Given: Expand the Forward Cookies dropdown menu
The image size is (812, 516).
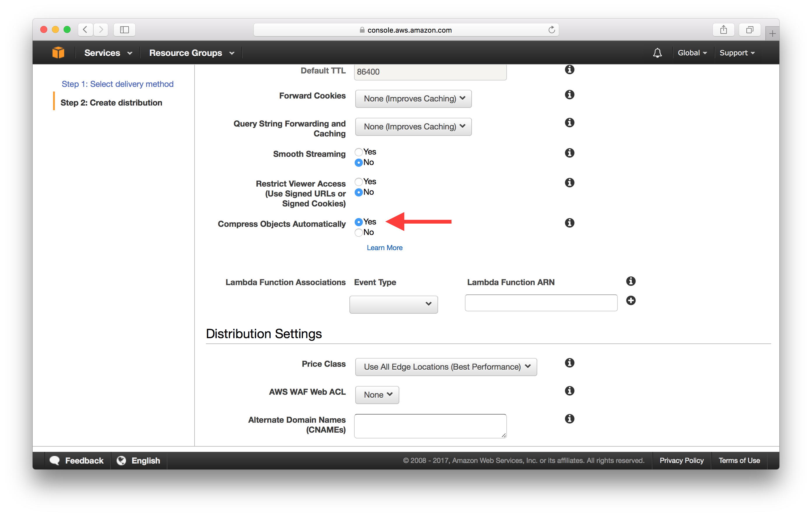Looking at the screenshot, I should click(x=412, y=98).
